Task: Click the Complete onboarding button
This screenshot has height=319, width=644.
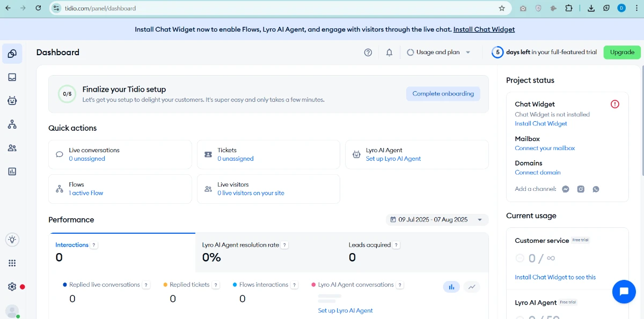Action: pos(443,94)
